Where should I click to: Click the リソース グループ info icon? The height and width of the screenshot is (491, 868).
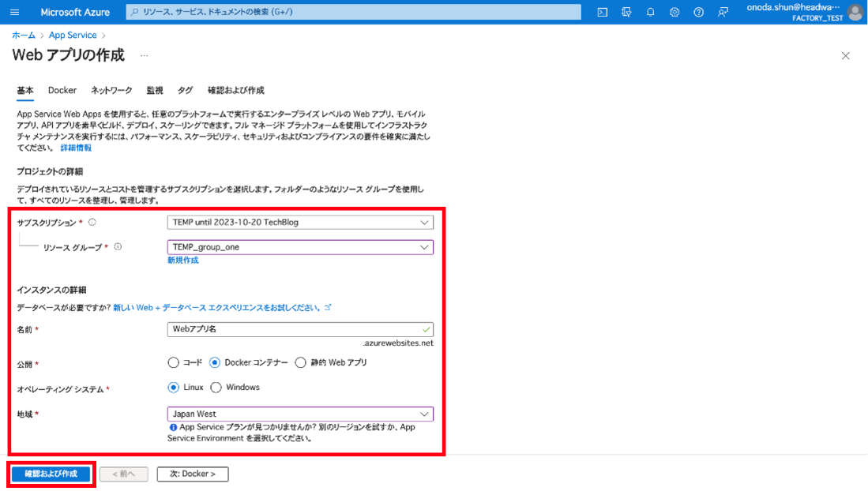tap(118, 247)
